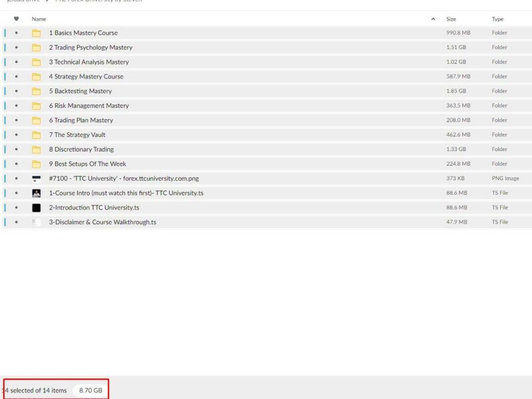The width and height of the screenshot is (532, 399).
Task: Click the heart favorites column header icon
Action: click(16, 19)
